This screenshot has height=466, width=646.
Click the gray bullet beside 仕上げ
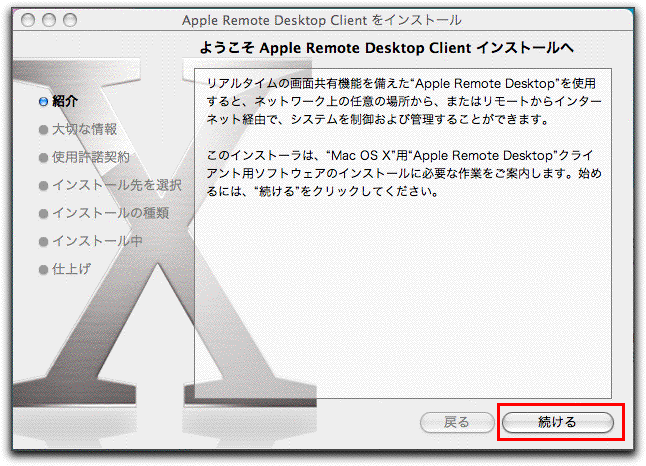43,270
